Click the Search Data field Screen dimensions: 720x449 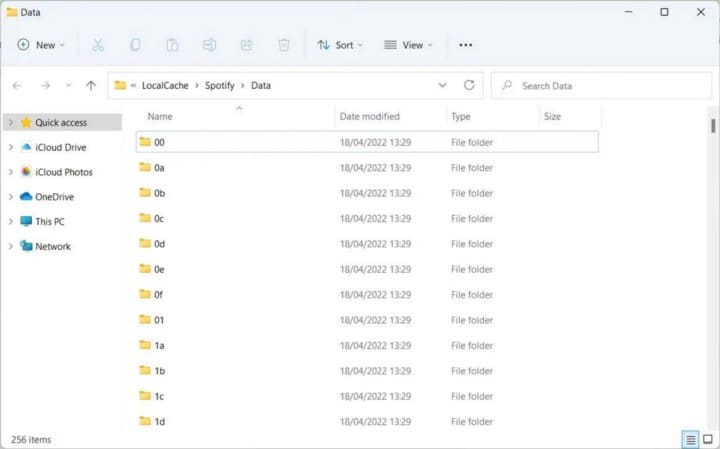pos(602,86)
